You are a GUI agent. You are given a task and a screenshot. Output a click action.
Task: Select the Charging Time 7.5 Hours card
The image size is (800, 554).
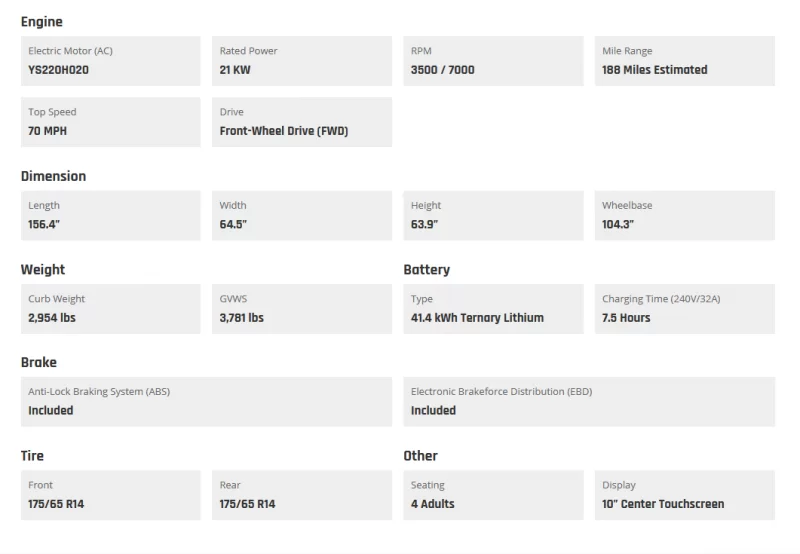(684, 308)
